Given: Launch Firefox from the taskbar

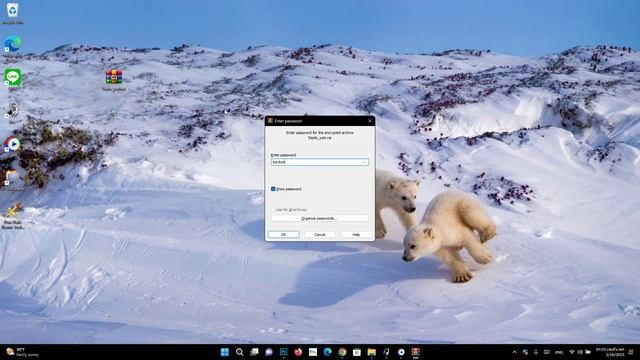Looking at the screenshot, I should [298, 352].
